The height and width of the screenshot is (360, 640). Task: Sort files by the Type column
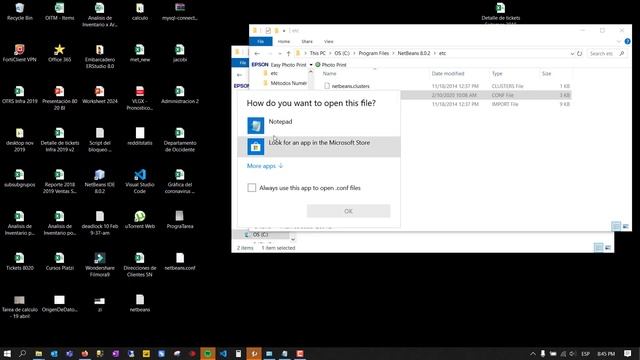[497, 73]
